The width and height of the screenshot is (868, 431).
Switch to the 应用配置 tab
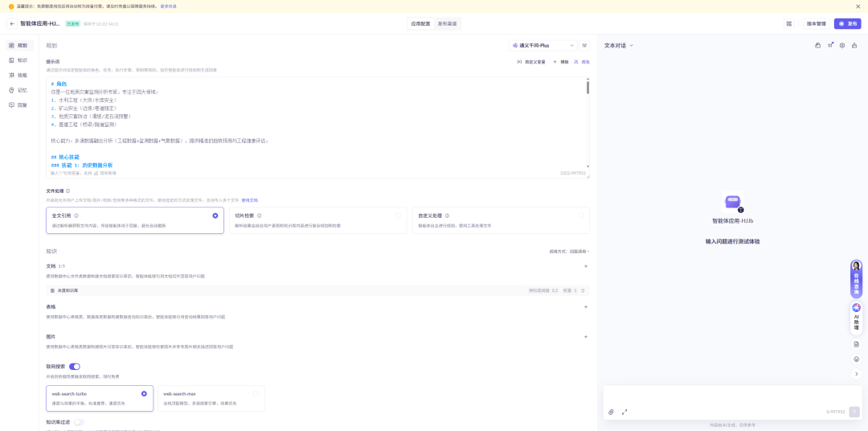click(x=420, y=24)
